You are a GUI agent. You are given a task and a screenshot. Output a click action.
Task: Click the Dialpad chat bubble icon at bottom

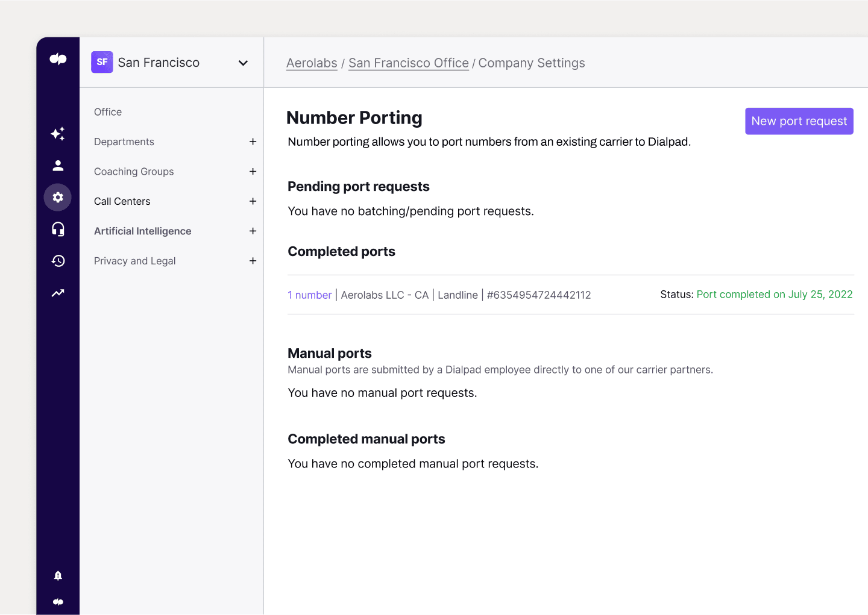[x=58, y=601]
